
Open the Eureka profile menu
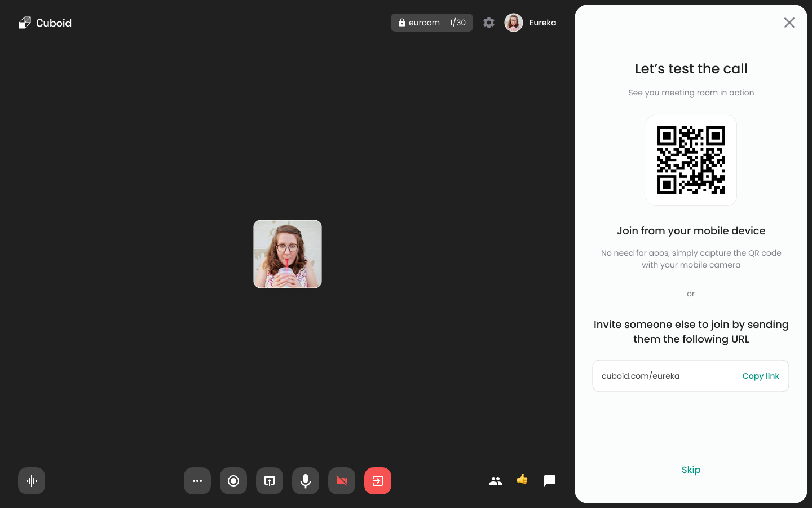(530, 23)
